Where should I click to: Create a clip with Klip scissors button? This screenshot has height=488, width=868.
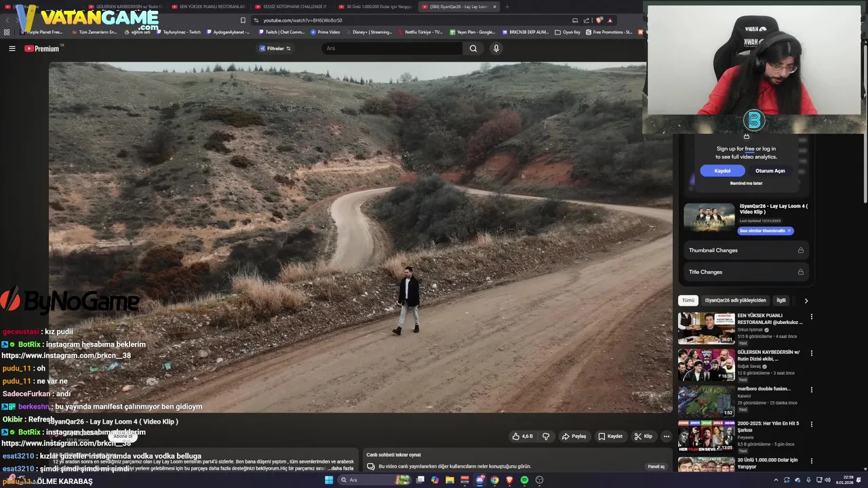tap(644, 436)
